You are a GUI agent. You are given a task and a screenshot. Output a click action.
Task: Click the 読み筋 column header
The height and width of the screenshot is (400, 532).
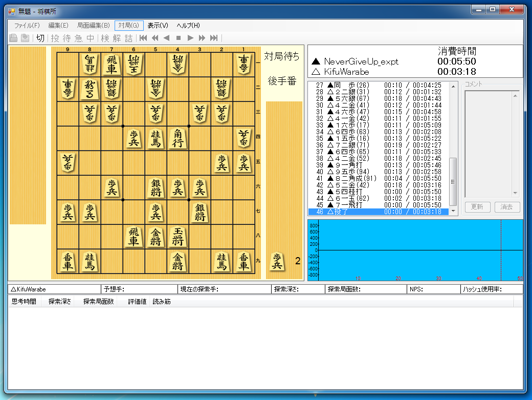[x=162, y=302]
